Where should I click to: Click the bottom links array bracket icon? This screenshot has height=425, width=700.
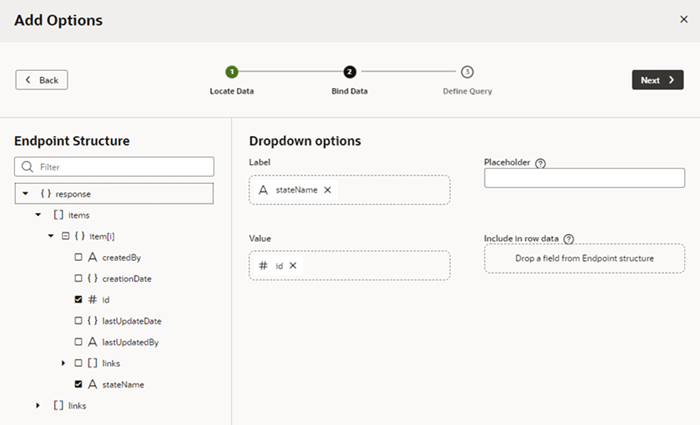pyautogui.click(x=58, y=405)
